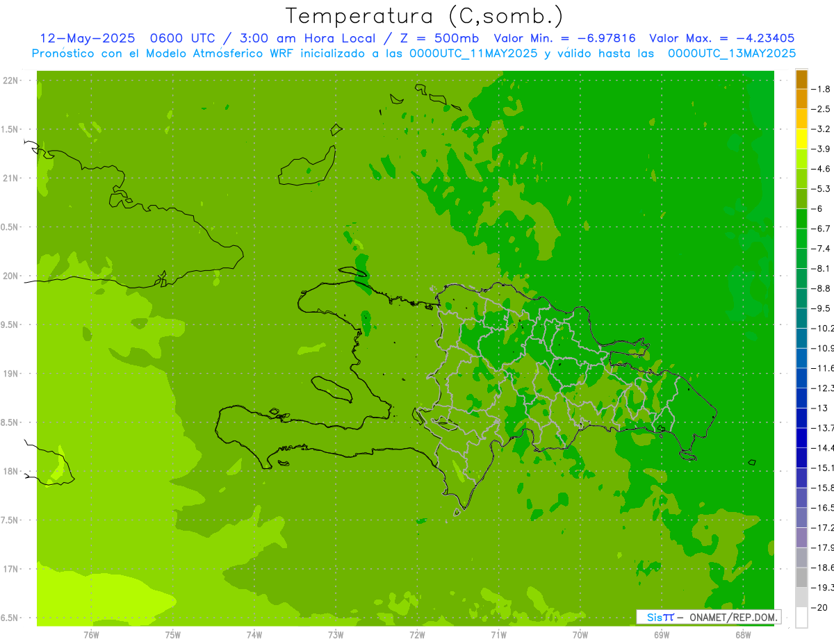The image size is (834, 644).
Task: Click the '72W' longitude label
Action: [x=417, y=634]
